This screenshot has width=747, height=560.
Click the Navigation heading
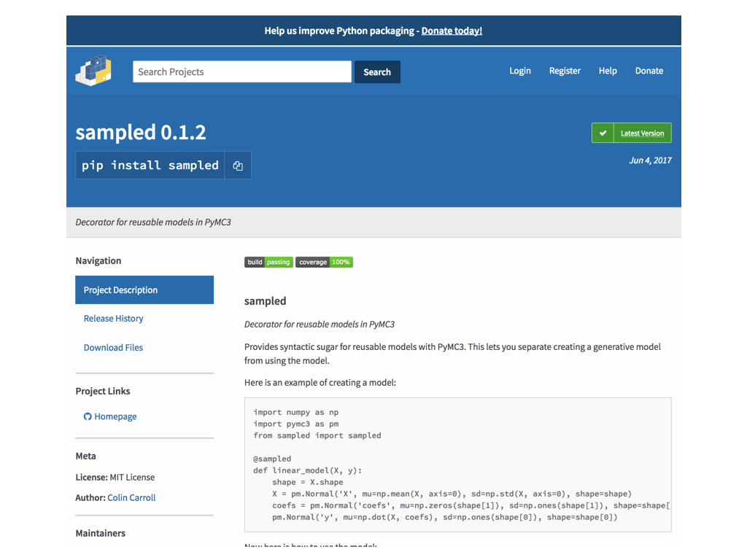[98, 260]
